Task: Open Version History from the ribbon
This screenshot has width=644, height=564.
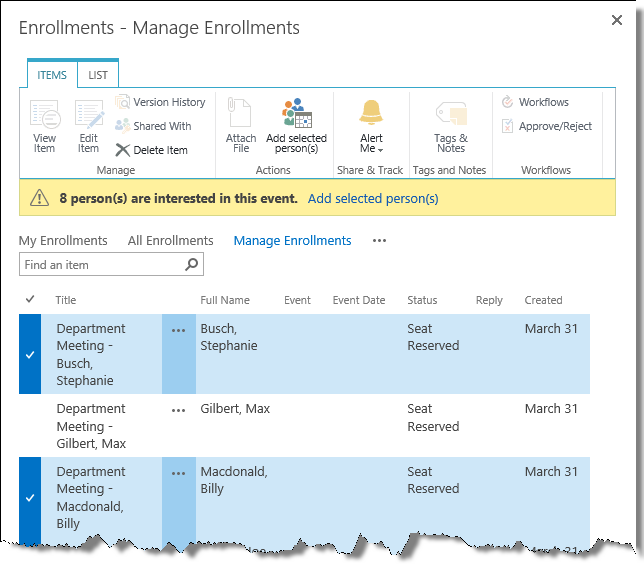Action: [x=160, y=102]
